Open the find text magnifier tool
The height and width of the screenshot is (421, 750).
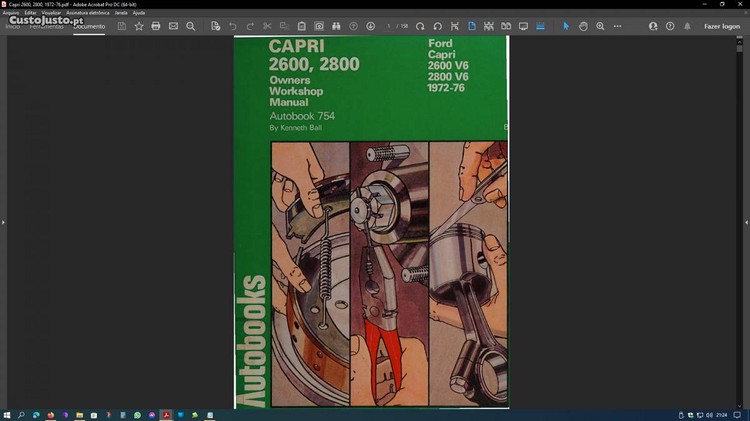pyautogui.click(x=191, y=26)
